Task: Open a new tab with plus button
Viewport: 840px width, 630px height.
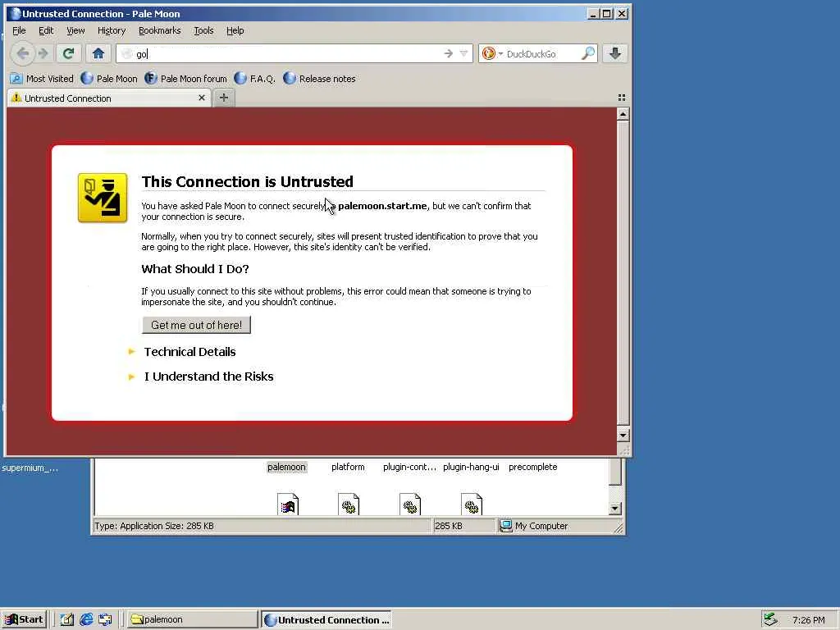Action: (224, 98)
